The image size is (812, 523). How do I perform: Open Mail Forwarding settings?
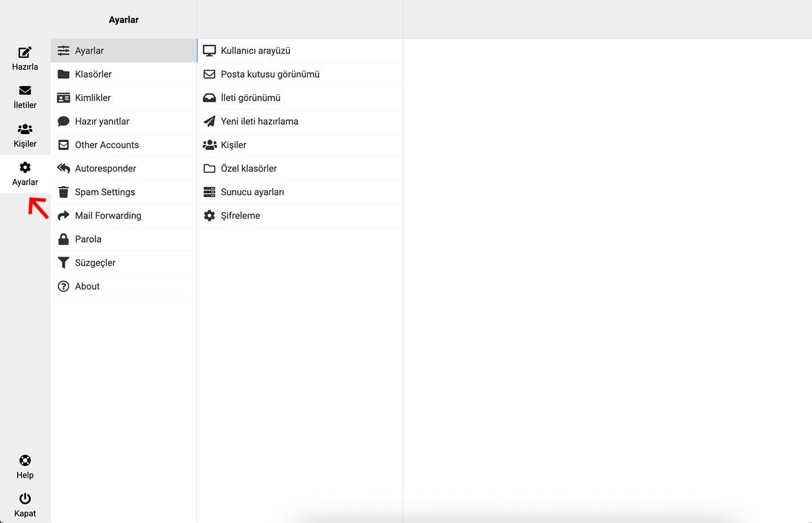pos(108,216)
